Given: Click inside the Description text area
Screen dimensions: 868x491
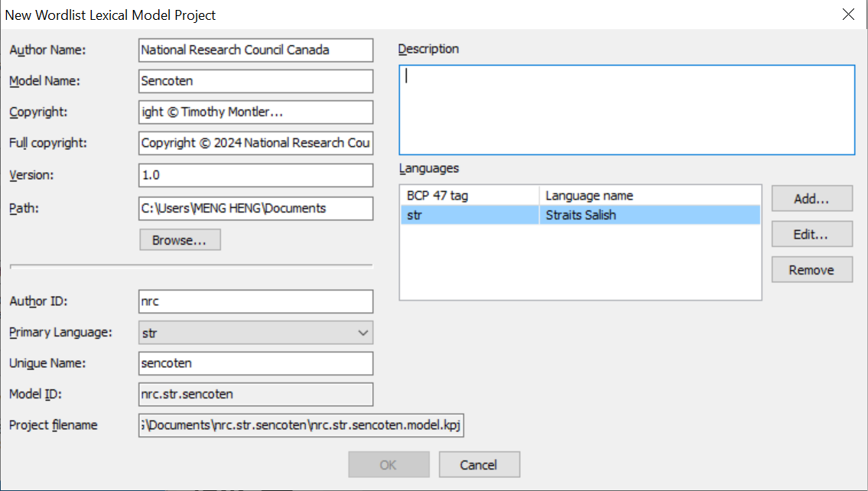Looking at the screenshot, I should coord(626,109).
